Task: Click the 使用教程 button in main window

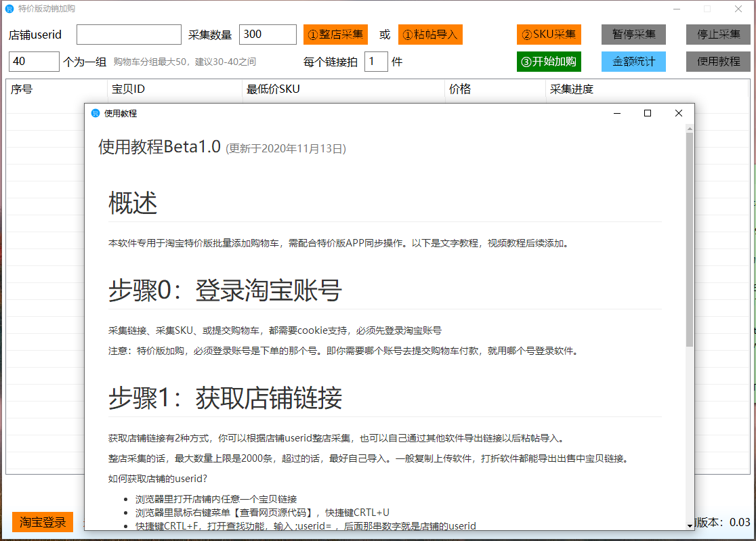Action: (718, 62)
